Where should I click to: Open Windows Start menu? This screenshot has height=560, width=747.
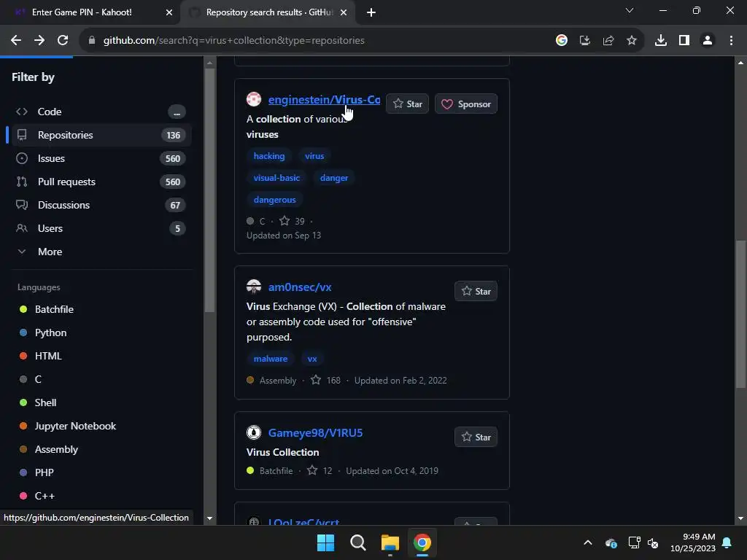click(326, 542)
